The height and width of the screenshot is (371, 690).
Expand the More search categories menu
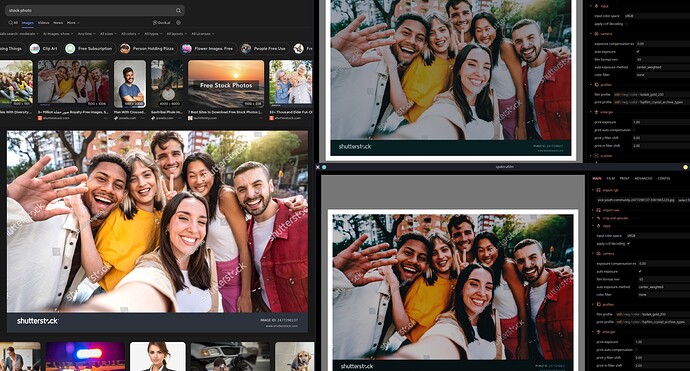click(73, 22)
